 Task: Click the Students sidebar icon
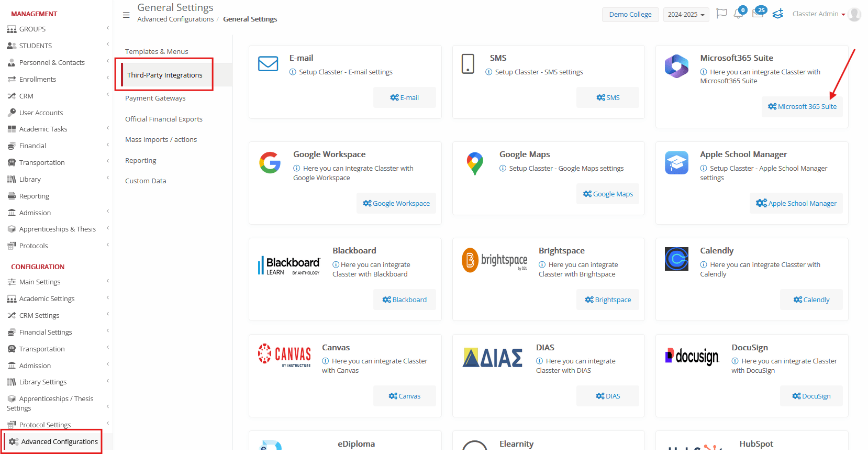(x=12, y=46)
